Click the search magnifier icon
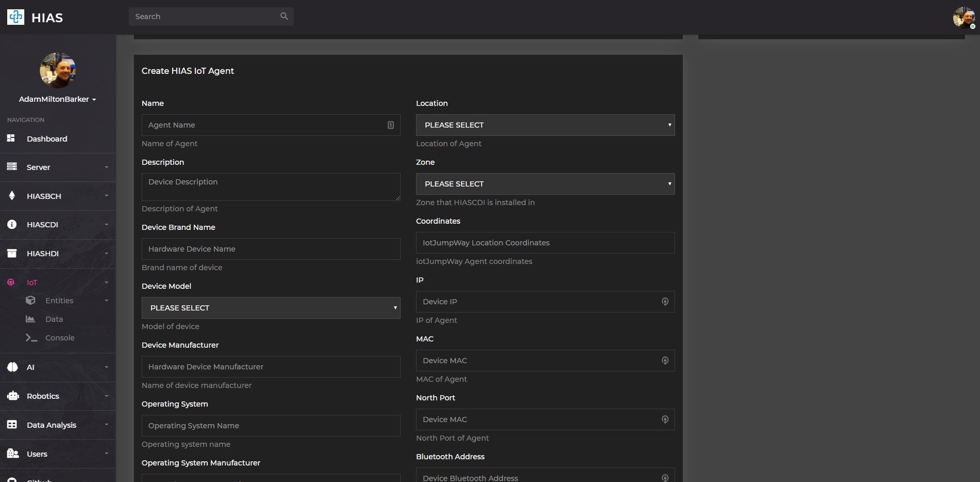Viewport: 980px width, 482px height. pos(284,17)
